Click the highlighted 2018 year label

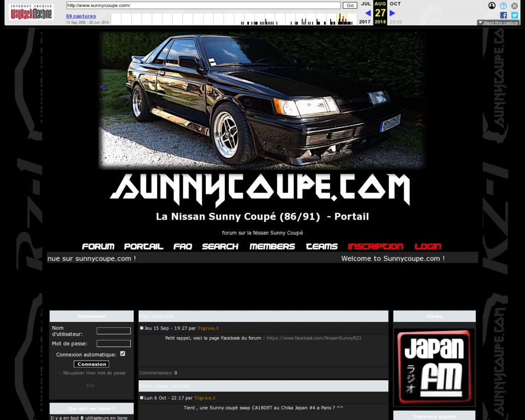coord(380,22)
